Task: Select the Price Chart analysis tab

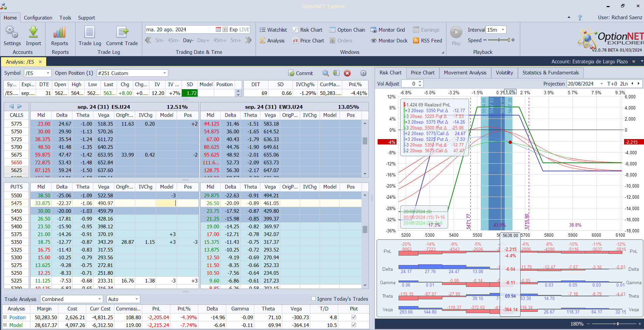Action: pos(422,73)
